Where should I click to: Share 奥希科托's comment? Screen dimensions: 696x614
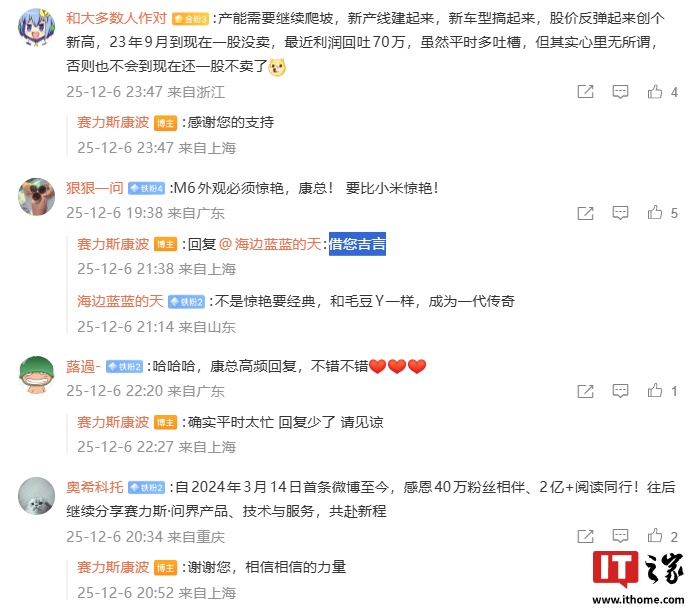(585, 536)
